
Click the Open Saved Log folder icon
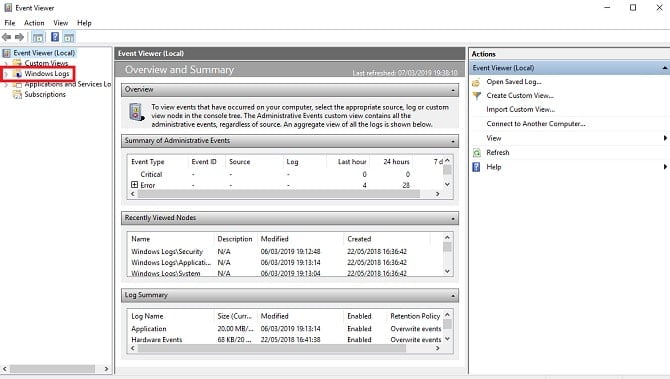point(476,82)
